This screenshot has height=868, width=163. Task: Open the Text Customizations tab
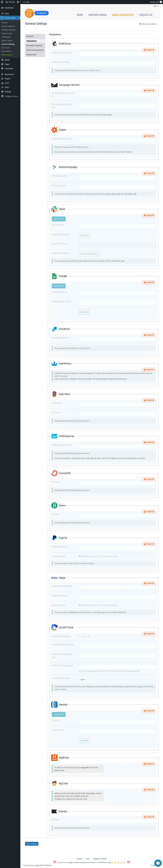(35, 50)
